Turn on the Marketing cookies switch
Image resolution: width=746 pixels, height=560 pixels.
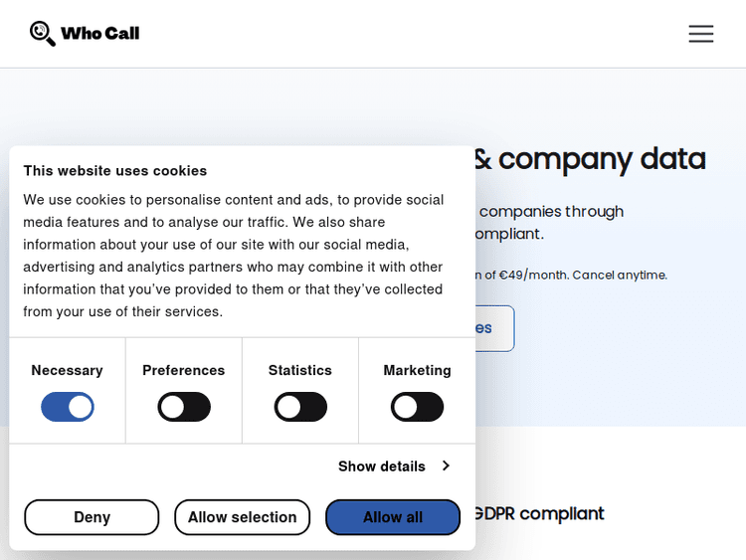tap(417, 407)
